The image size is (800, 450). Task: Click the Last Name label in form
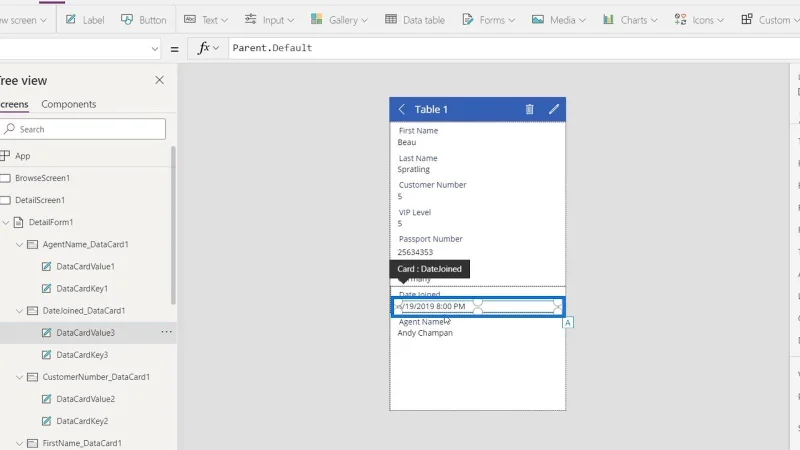coord(418,158)
